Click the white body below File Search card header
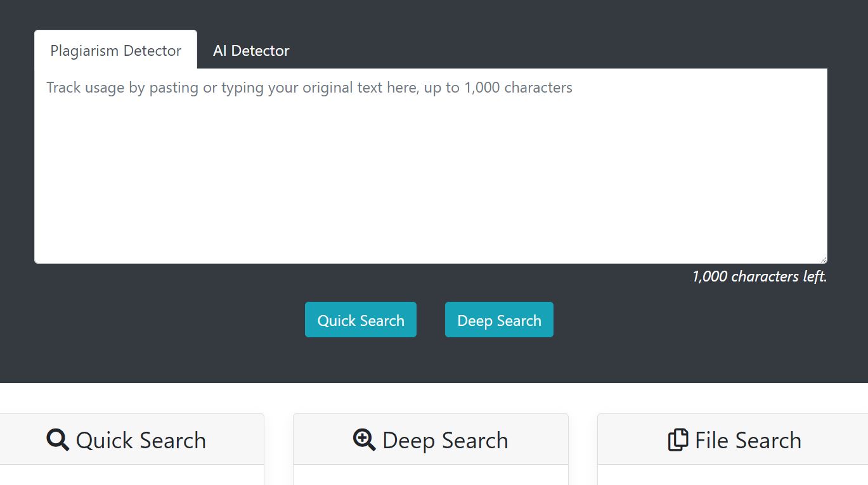The height and width of the screenshot is (485, 868). [732, 475]
